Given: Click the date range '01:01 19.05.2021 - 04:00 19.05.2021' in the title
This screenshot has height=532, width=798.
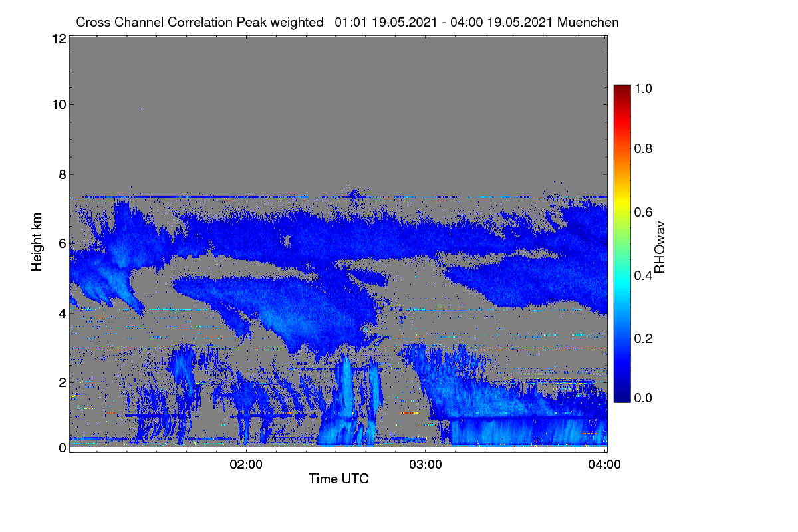Looking at the screenshot, I should tap(444, 22).
